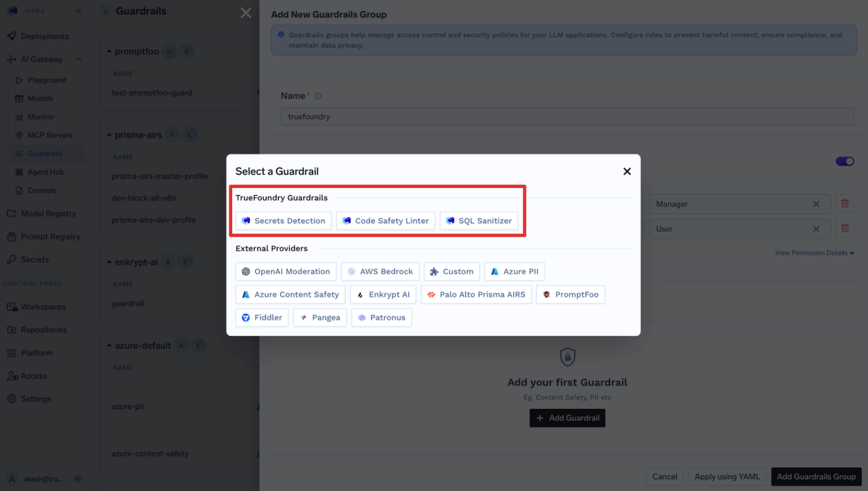Pick the PromptFoo provider
Screen dimensions: 868x491
pos(570,294)
